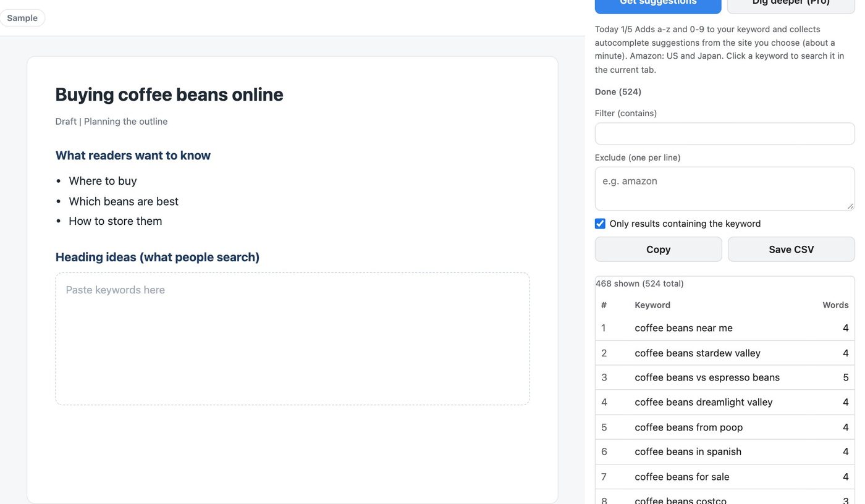Select keyword coffee beans costco

(680, 500)
